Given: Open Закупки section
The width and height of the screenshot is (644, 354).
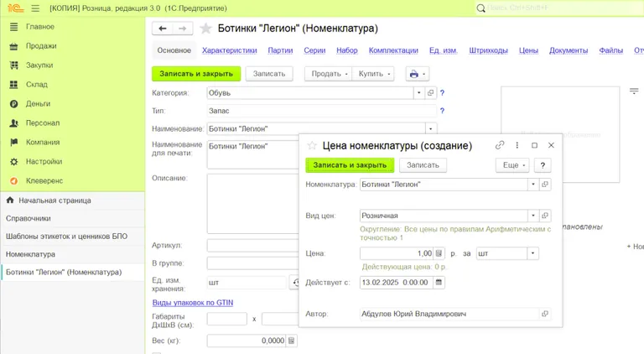Looking at the screenshot, I should coord(39,65).
